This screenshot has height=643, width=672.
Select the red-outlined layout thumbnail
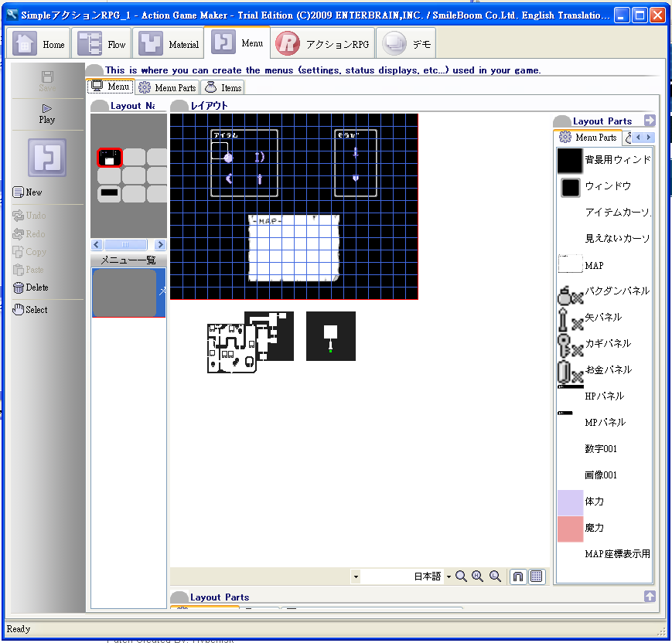point(110,157)
